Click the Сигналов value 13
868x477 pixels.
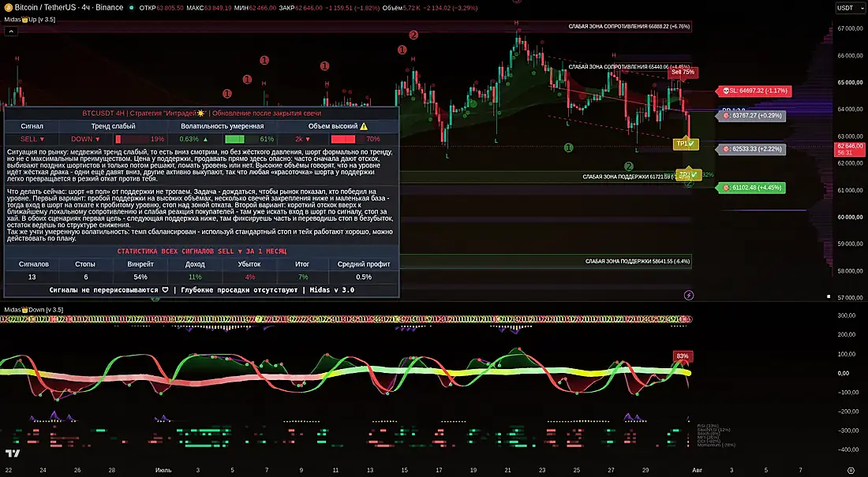tap(32, 278)
